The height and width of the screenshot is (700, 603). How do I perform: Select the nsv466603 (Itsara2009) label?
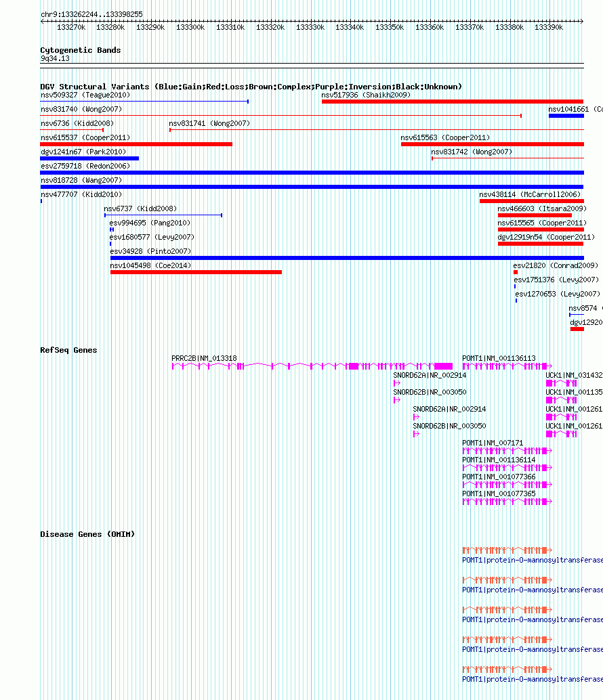click(x=542, y=209)
